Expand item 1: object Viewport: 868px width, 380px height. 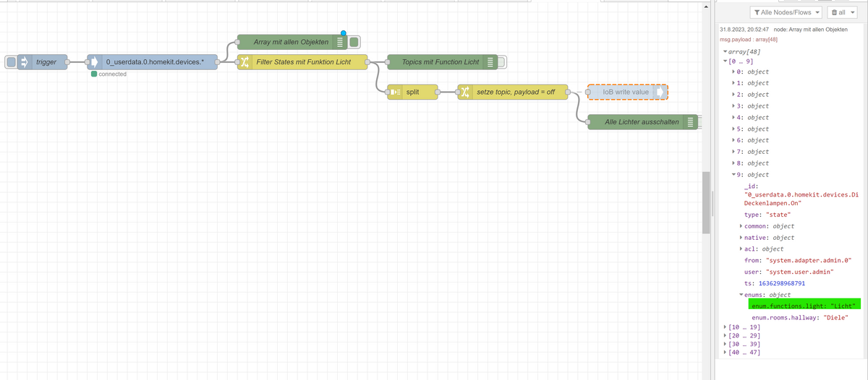pos(734,83)
